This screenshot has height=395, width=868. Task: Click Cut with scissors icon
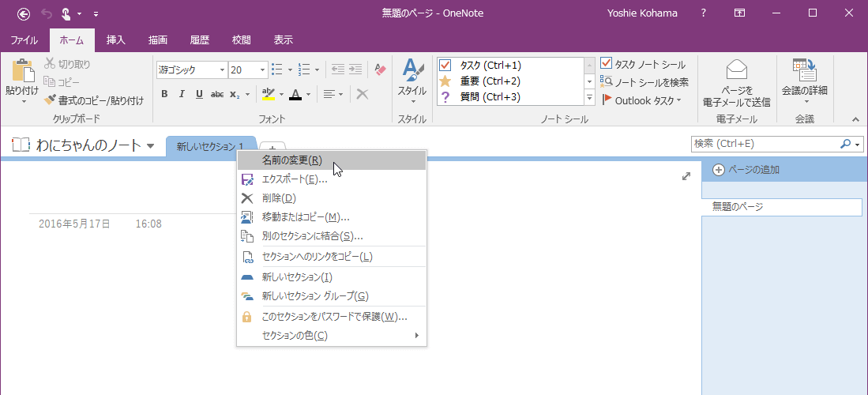[66, 64]
